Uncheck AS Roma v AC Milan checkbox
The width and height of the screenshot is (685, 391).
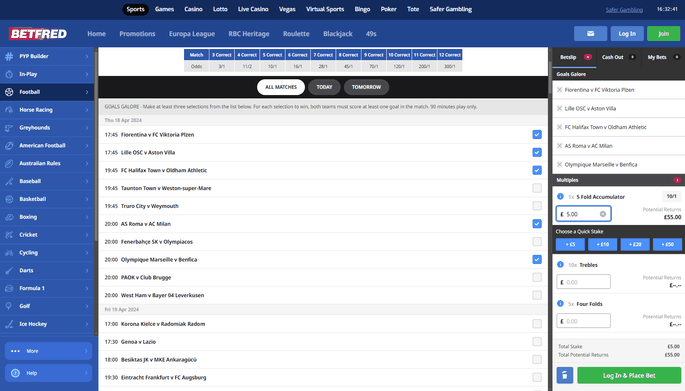(537, 224)
